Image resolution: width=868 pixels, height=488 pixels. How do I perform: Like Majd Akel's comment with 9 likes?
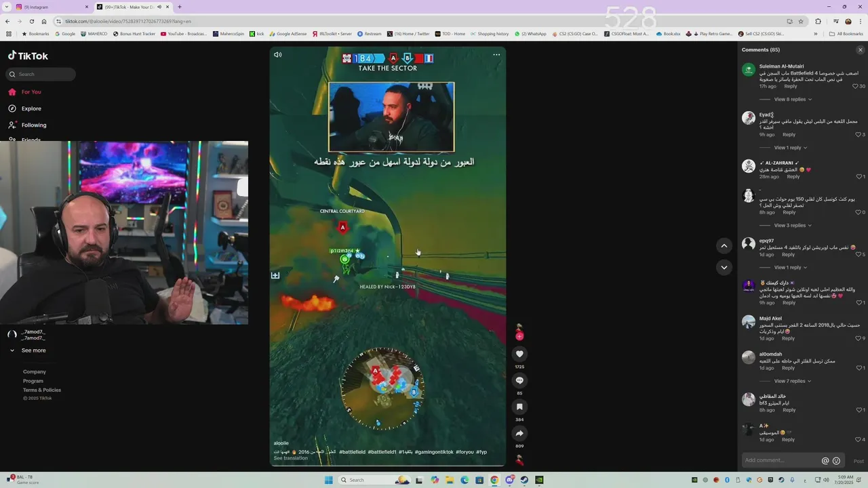pos(857,338)
